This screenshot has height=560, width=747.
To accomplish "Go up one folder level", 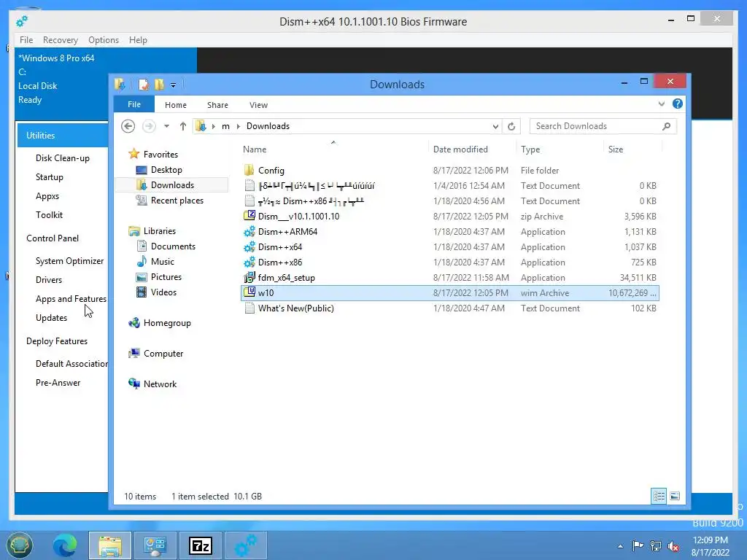I will point(183,126).
